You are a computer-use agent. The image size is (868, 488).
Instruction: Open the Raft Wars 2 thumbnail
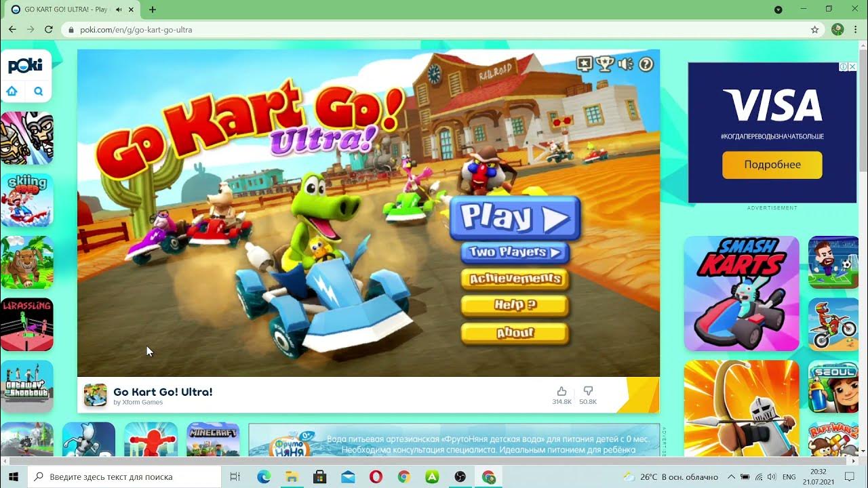point(834,439)
